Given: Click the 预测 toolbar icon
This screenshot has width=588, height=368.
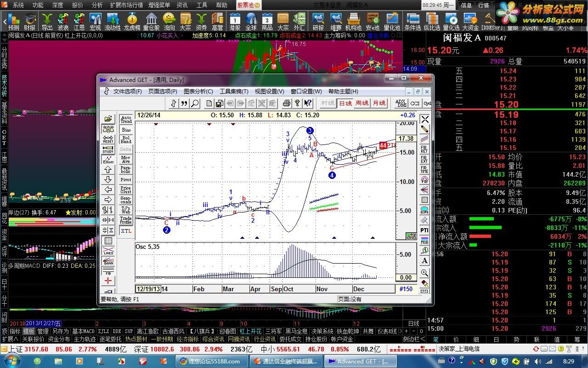Looking at the screenshot, I should point(14,21).
